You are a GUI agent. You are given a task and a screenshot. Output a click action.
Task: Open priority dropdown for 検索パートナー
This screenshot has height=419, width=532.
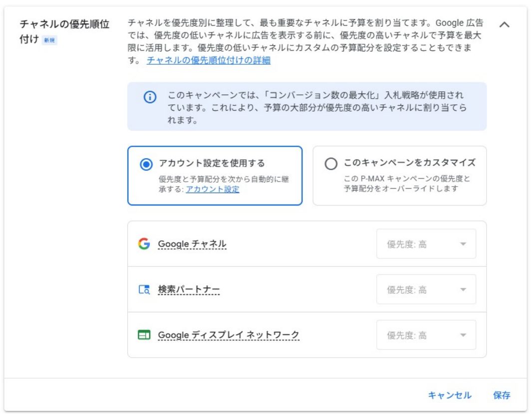426,289
